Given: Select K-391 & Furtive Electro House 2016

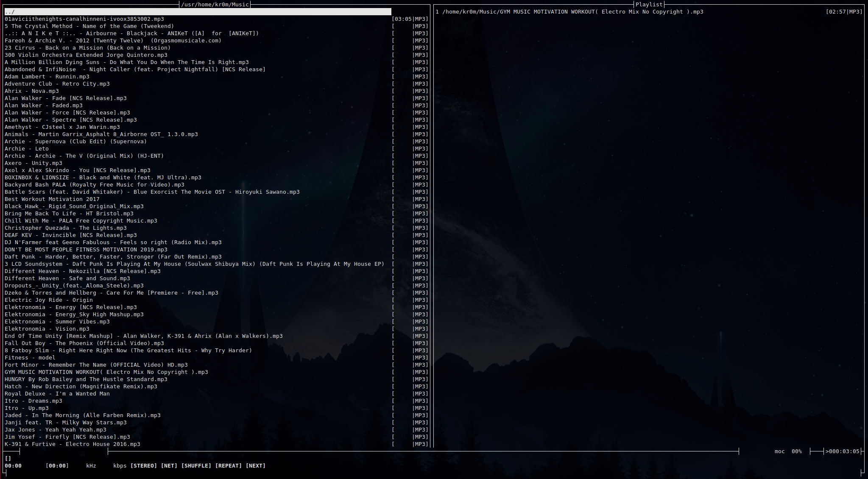Looking at the screenshot, I should coord(72,444).
